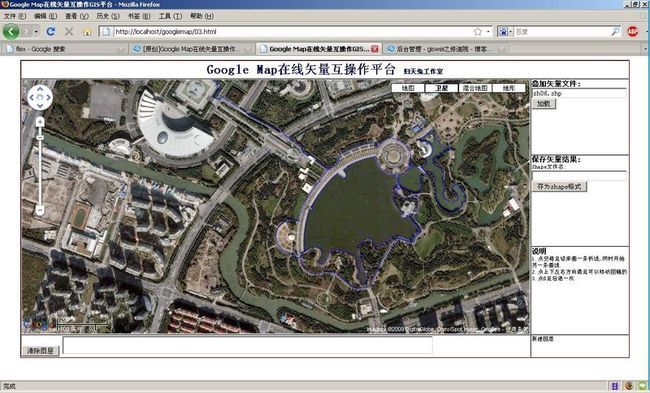
Task: Click the browser Forward arrow button
Action: 27,32
